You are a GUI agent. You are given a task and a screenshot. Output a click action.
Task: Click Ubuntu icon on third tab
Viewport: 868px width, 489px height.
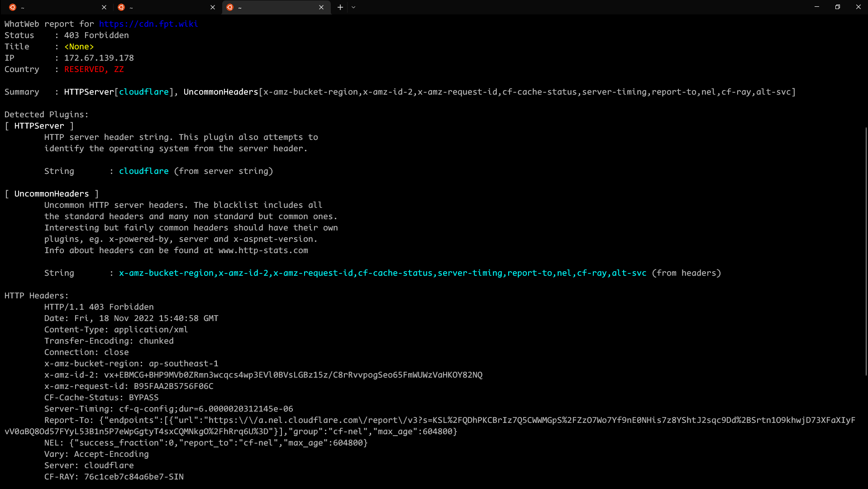point(230,7)
